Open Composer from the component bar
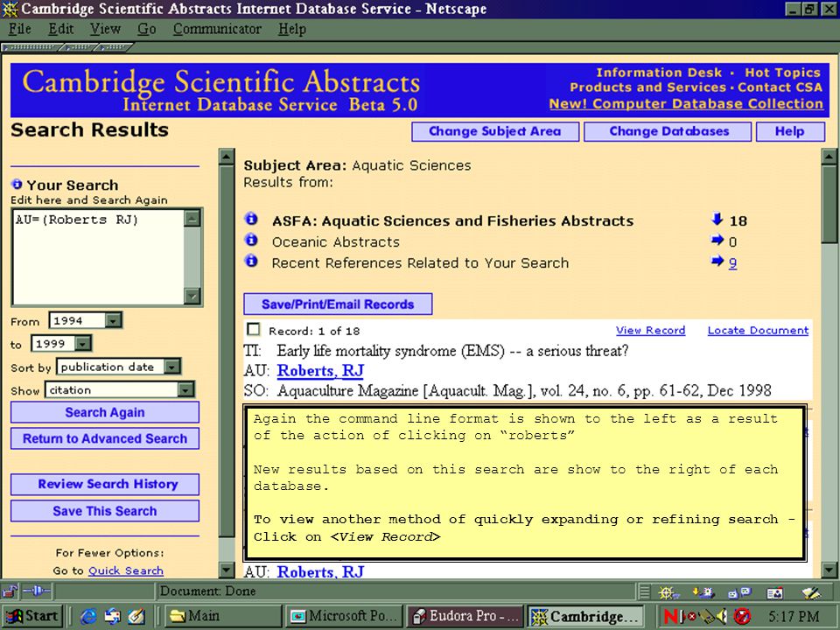The image size is (840, 630). click(x=811, y=592)
